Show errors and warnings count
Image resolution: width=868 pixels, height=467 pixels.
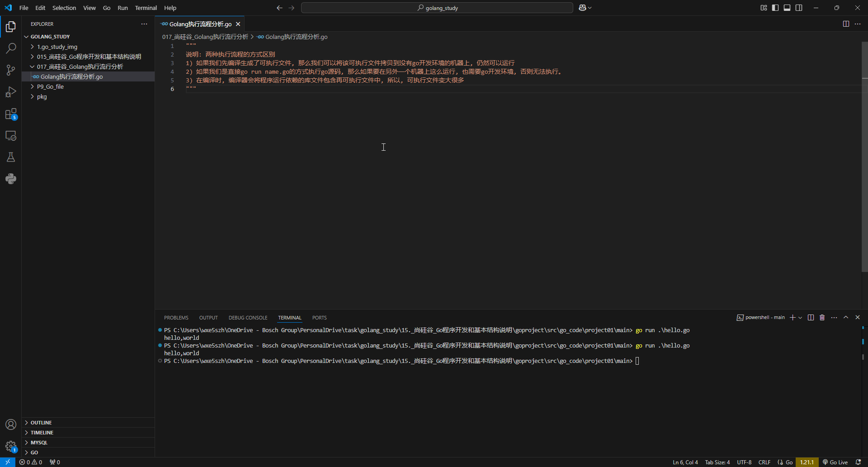pos(31,462)
